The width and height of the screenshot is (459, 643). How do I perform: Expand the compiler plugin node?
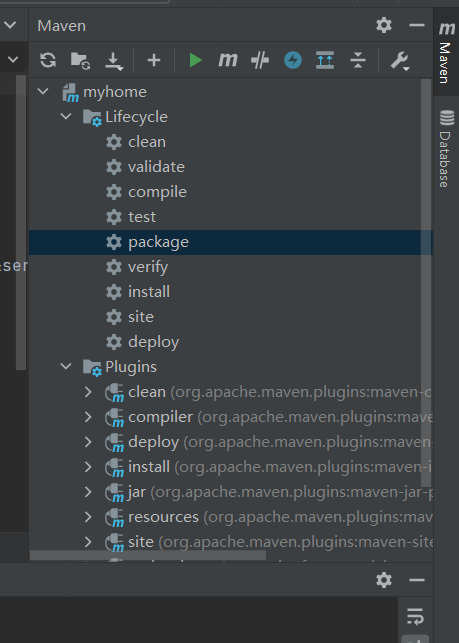click(88, 417)
